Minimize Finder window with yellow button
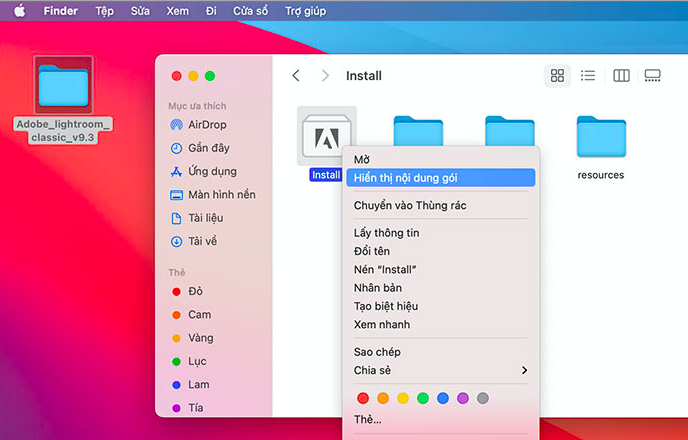The image size is (688, 440). (193, 76)
